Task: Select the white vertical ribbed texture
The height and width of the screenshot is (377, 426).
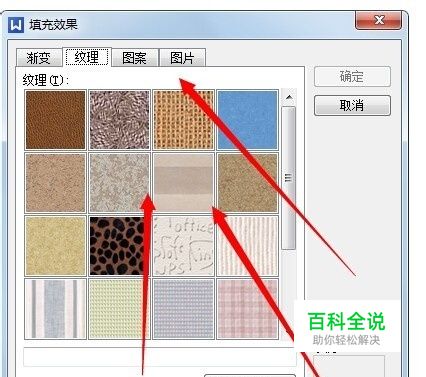Action: point(247,246)
